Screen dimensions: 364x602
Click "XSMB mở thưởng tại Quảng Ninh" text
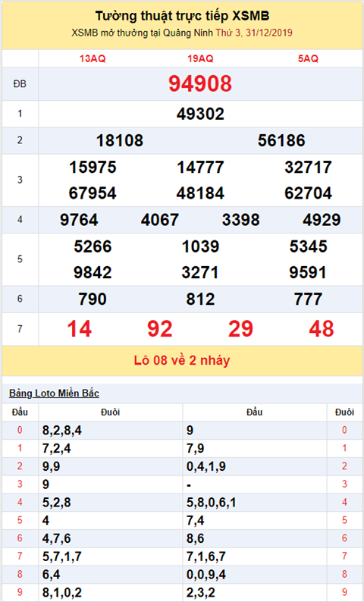click(143, 33)
